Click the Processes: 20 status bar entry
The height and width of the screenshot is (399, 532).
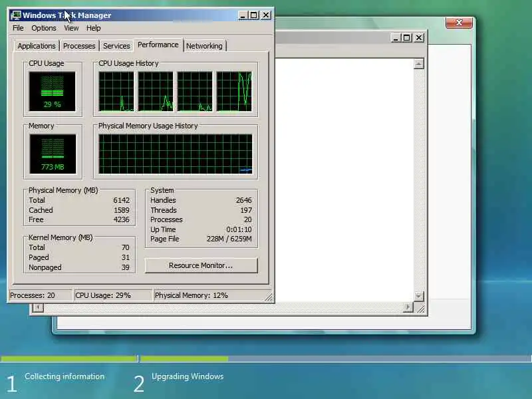pyautogui.click(x=40, y=295)
